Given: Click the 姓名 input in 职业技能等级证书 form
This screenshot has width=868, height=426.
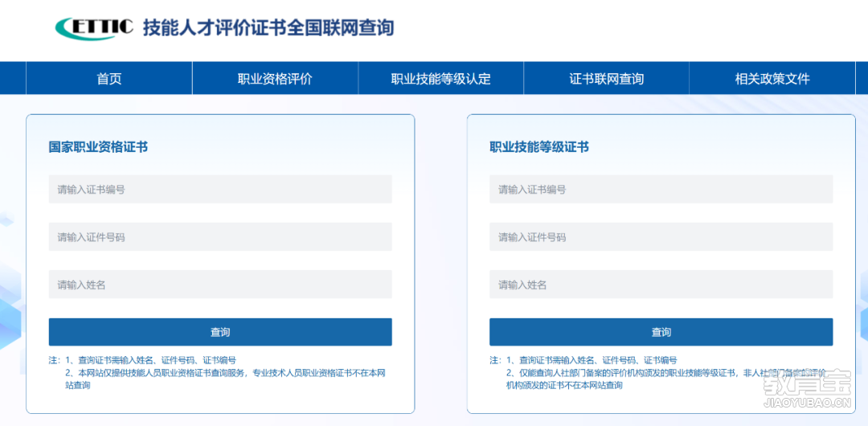Looking at the screenshot, I should pos(661,285).
